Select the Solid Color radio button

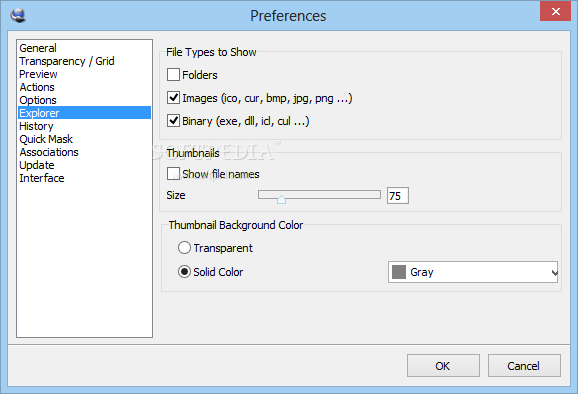click(184, 272)
